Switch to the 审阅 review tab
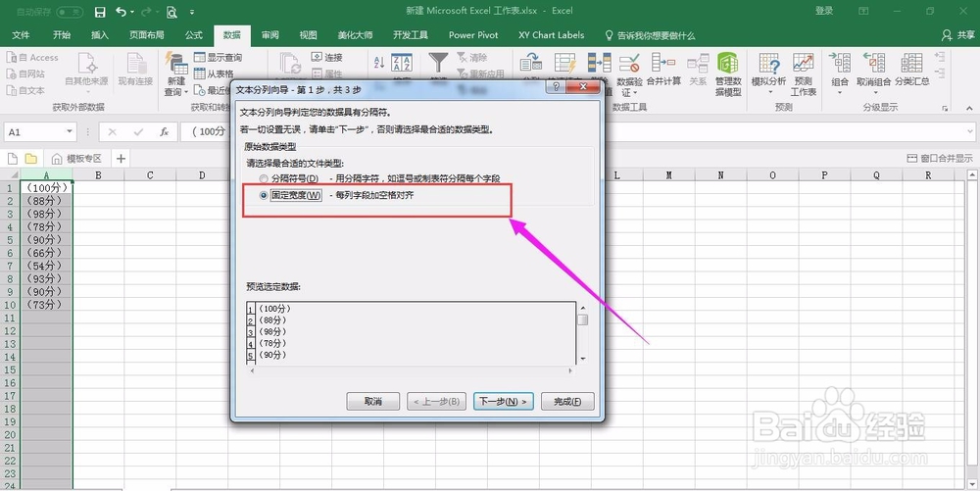The image size is (980, 491). (270, 35)
